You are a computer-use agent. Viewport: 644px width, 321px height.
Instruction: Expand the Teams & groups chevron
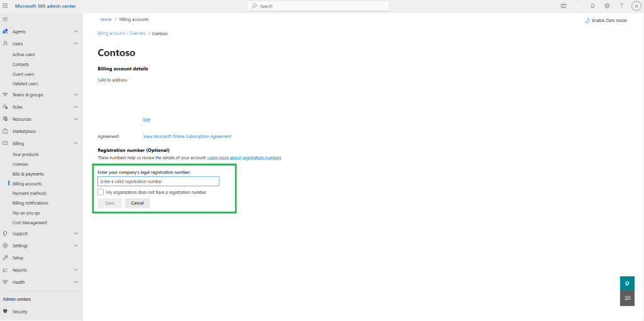pyautogui.click(x=75, y=94)
